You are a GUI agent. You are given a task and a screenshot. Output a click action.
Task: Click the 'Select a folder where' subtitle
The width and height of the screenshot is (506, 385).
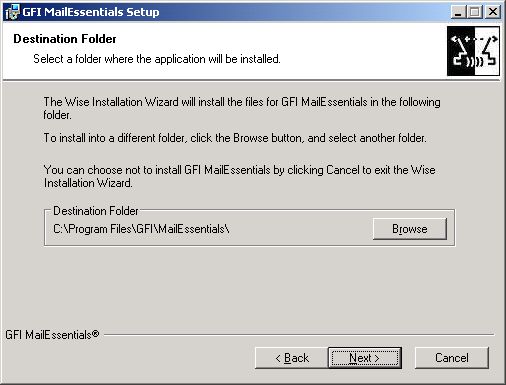[x=157, y=59]
